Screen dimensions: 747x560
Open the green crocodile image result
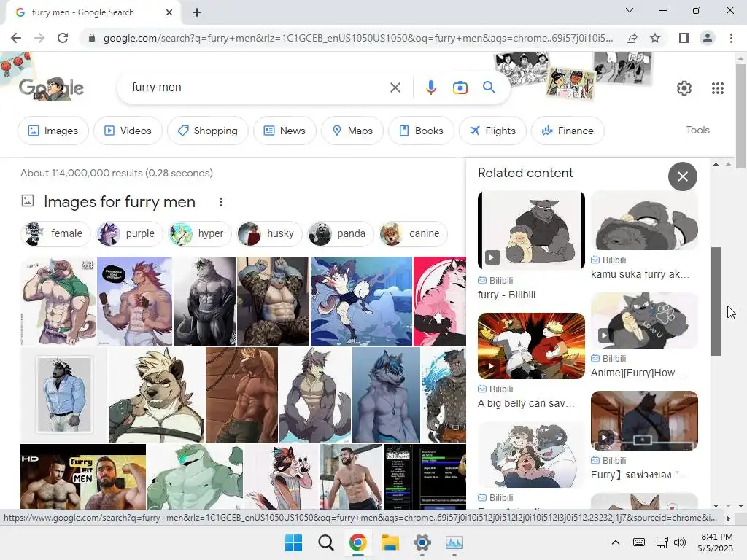click(195, 477)
